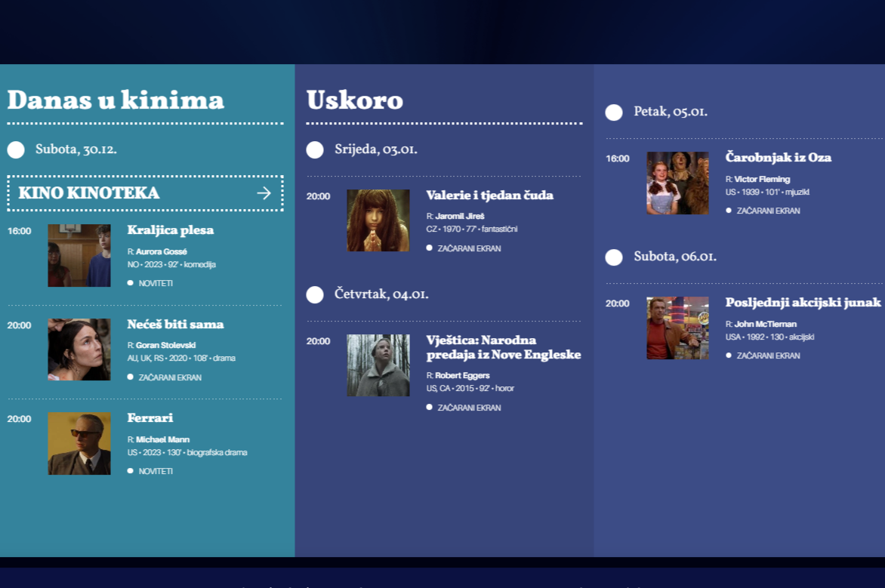
Task: Select the Čarobnjak iz Oza title
Action: (x=778, y=158)
